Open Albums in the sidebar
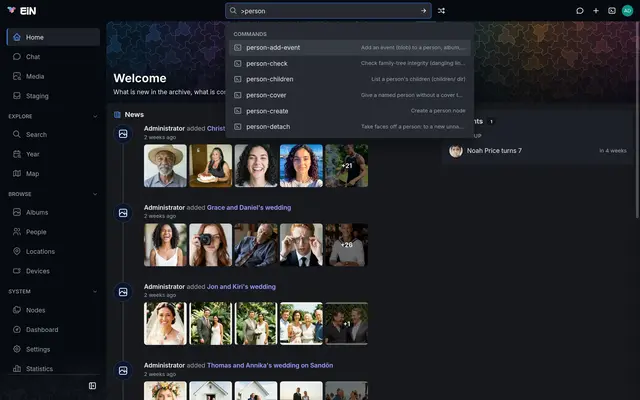The height and width of the screenshot is (400, 640). [x=53, y=212]
